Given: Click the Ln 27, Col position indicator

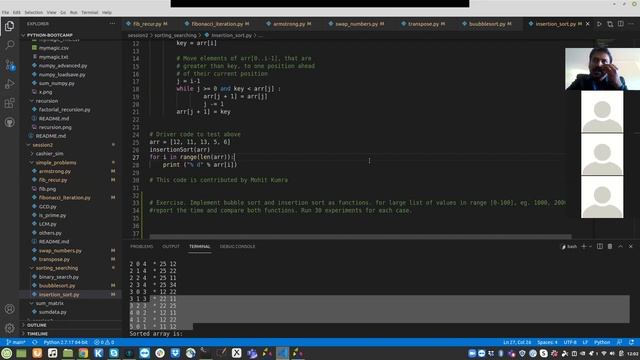Looking at the screenshot, I should coord(517,342).
